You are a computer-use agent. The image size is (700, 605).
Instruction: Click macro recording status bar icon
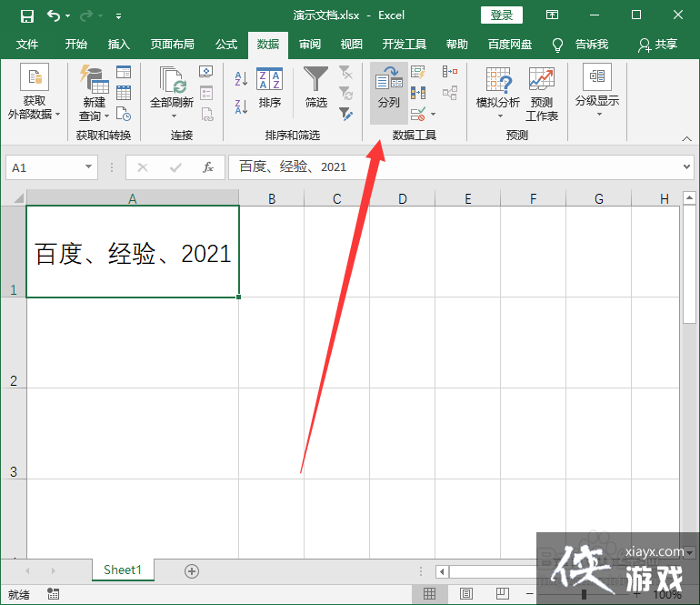click(53, 594)
